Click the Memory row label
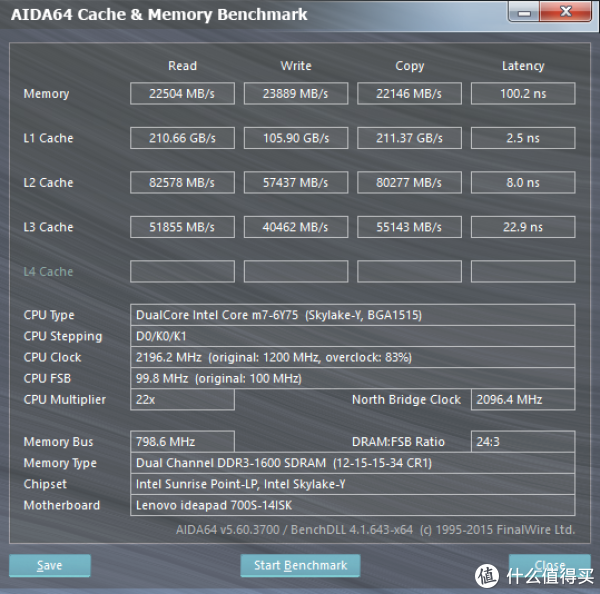This screenshot has width=600, height=594. (x=46, y=93)
